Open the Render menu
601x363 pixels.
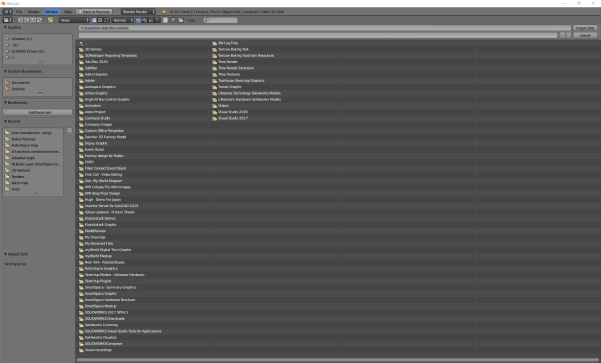[33, 11]
